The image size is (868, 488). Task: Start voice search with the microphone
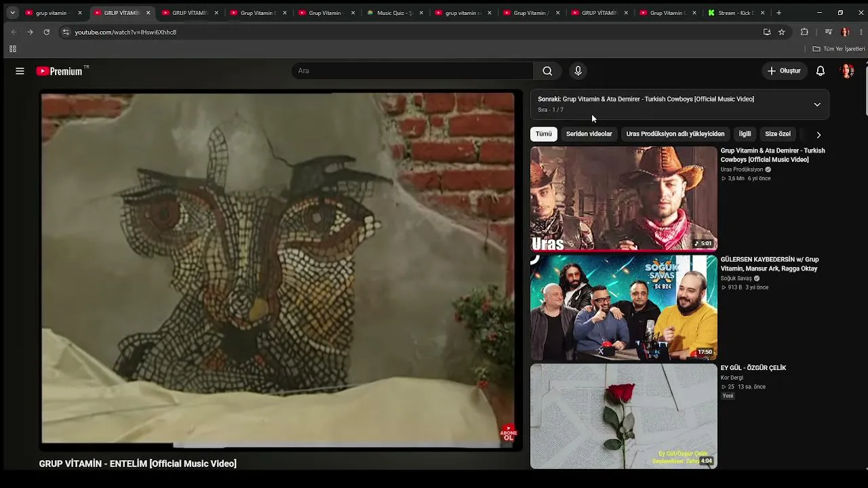tap(578, 71)
